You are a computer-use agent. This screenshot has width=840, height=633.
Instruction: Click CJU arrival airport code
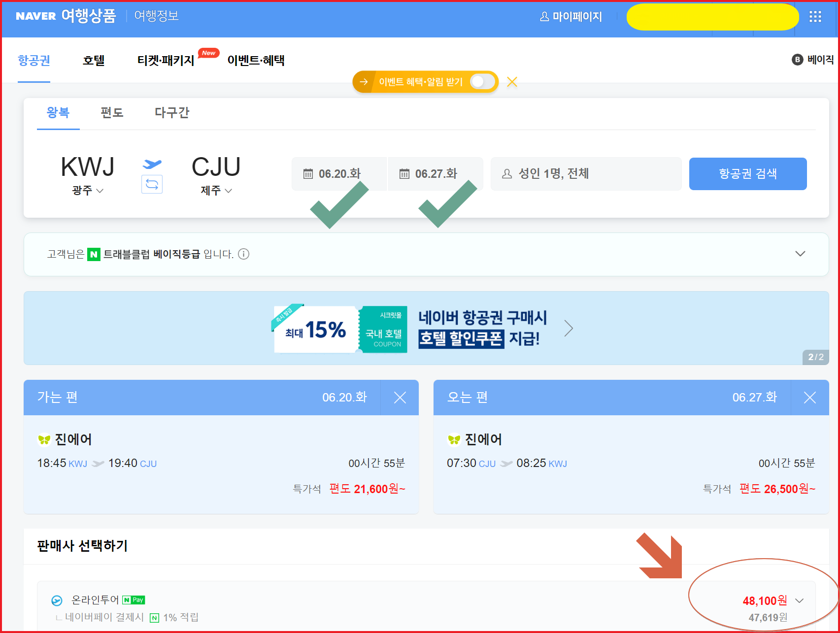point(216,167)
